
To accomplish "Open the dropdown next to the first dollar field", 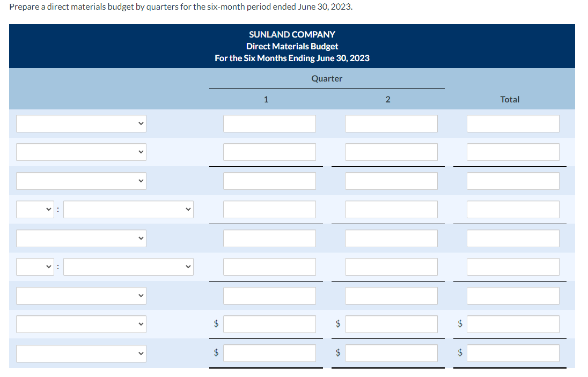I will point(81,324).
